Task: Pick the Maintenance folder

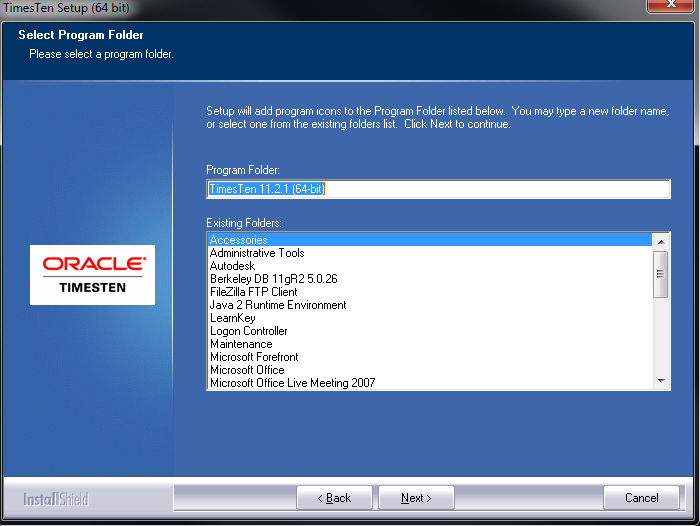Action: (x=430, y=344)
